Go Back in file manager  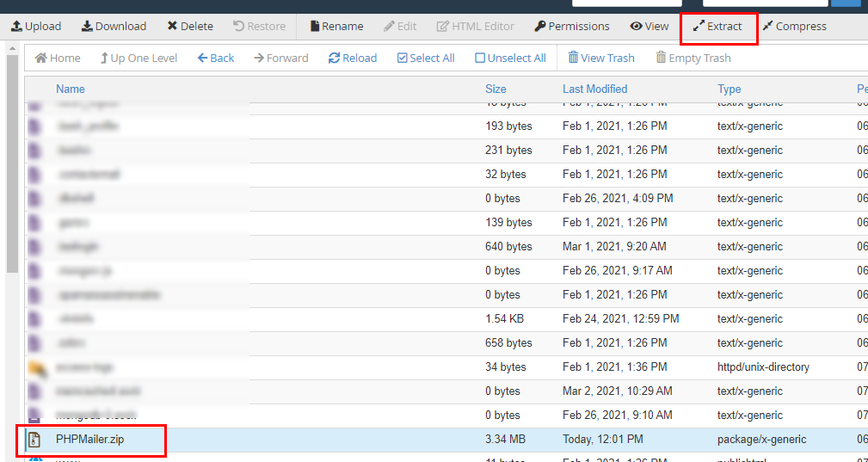[215, 59]
